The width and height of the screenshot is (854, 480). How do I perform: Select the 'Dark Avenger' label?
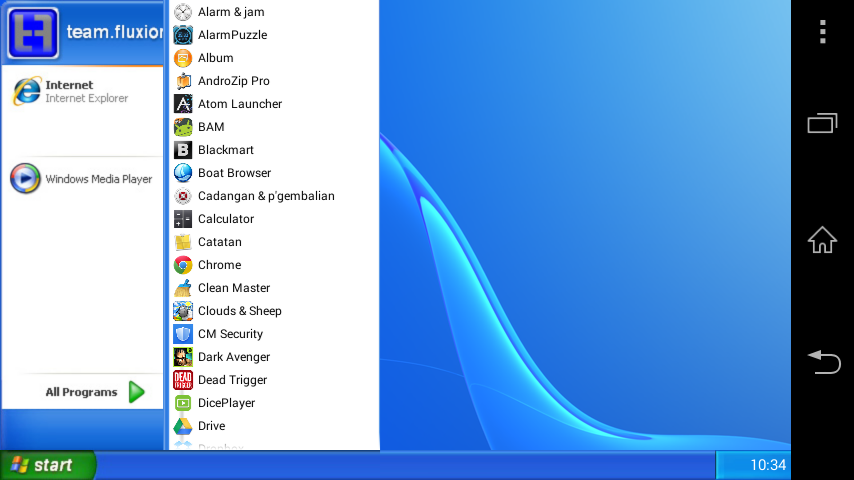click(x=234, y=357)
